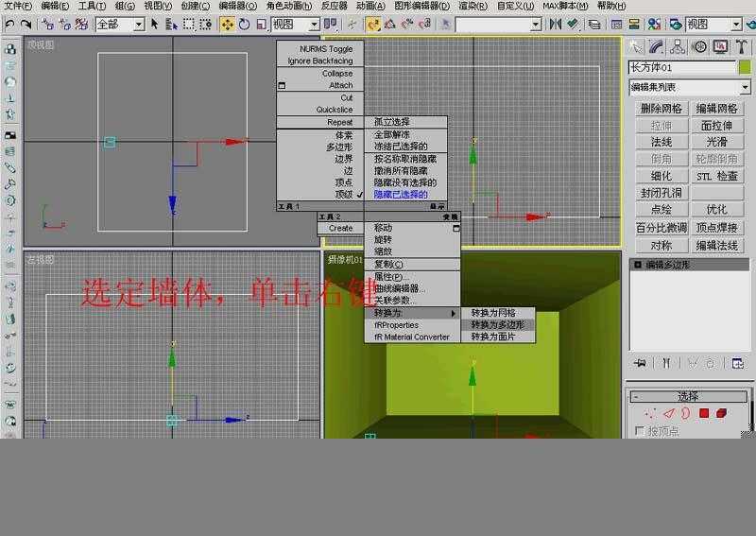The height and width of the screenshot is (536, 756).
Task: Select Edge sub-object level icon
Action: pos(669,413)
